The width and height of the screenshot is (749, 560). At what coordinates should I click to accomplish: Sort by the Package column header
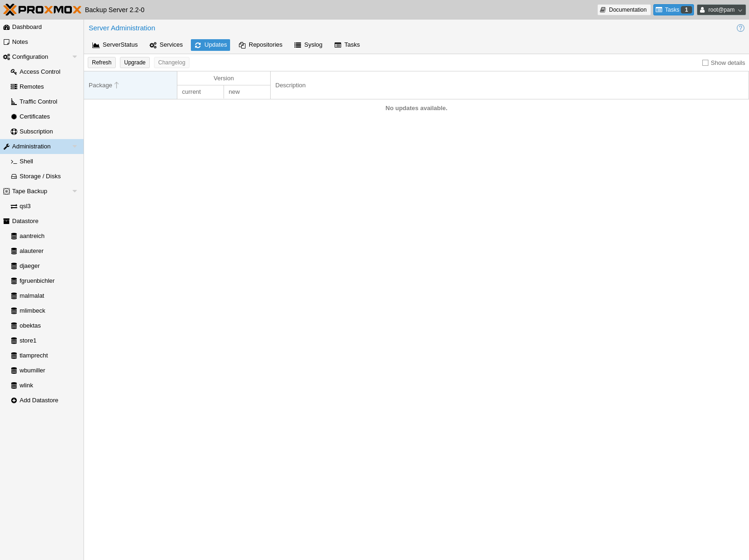point(100,85)
